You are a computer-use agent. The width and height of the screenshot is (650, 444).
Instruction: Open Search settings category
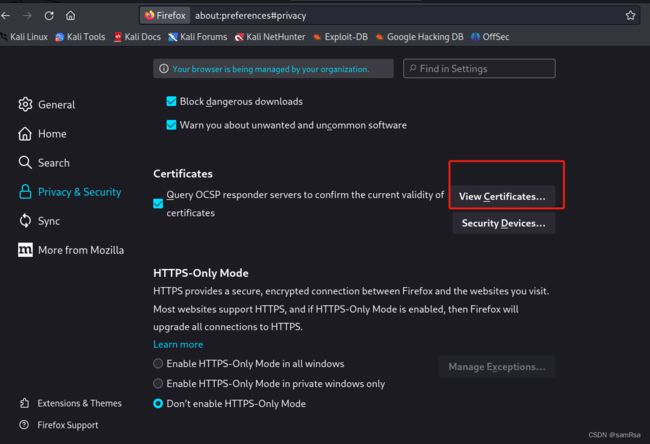point(44,163)
